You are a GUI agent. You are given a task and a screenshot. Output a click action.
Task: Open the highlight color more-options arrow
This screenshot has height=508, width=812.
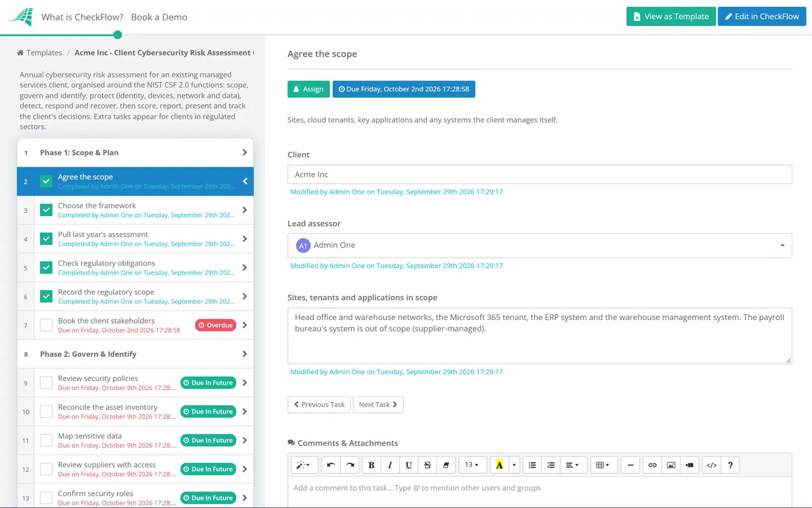[514, 465]
